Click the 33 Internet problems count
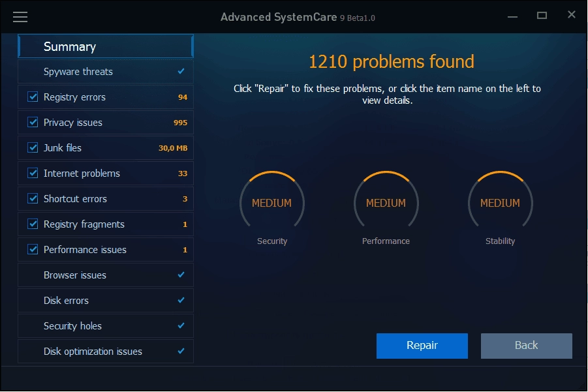Viewport: 588px width, 392px height. tap(183, 173)
